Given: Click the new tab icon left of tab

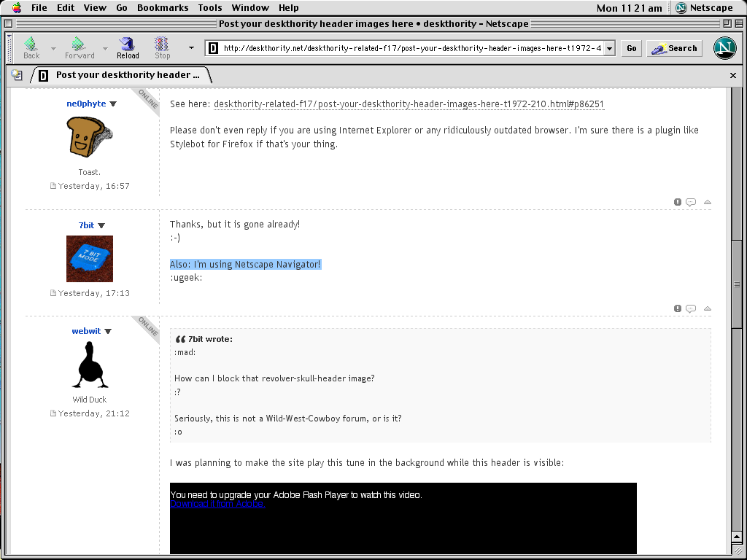Looking at the screenshot, I should pos(17,75).
